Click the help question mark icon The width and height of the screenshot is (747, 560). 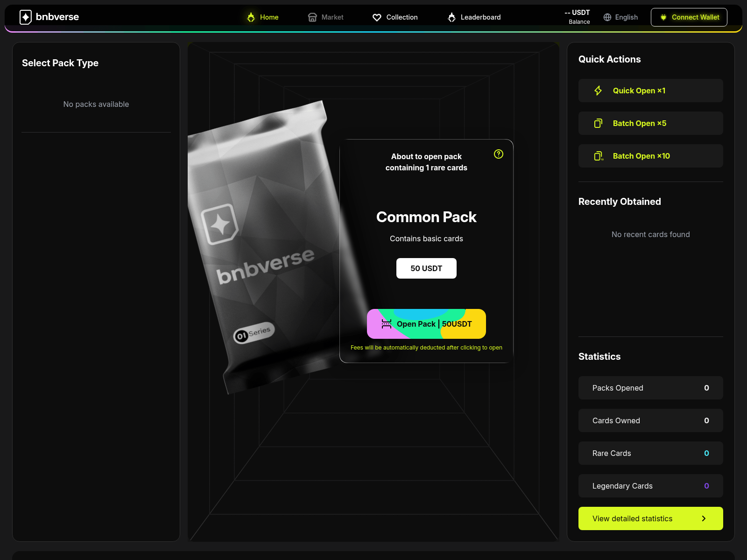(x=499, y=154)
